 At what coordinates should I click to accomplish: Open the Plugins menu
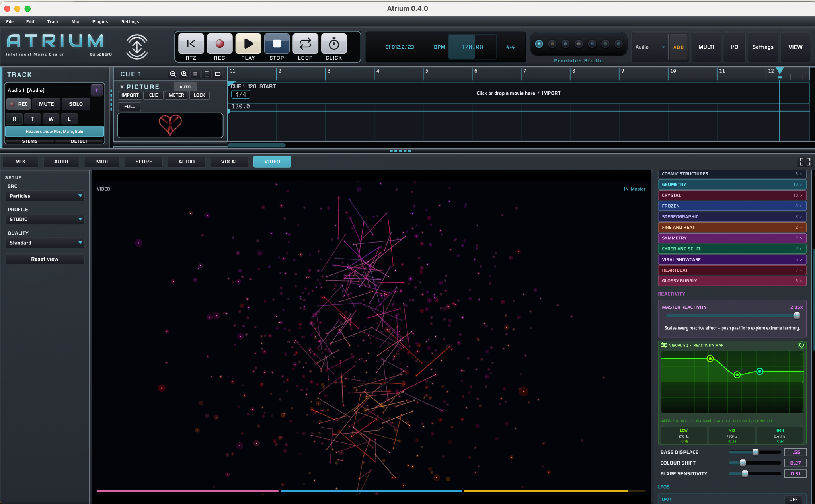pyautogui.click(x=100, y=22)
